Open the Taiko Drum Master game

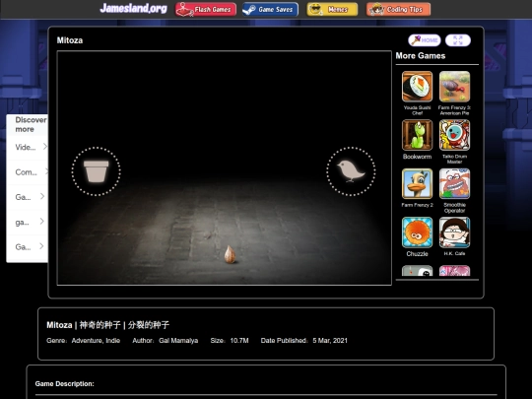(x=454, y=135)
